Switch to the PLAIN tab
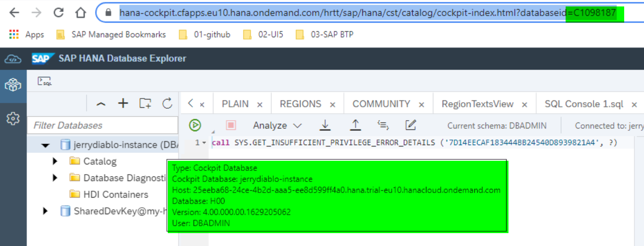The height and width of the screenshot is (246, 644). coord(235,104)
